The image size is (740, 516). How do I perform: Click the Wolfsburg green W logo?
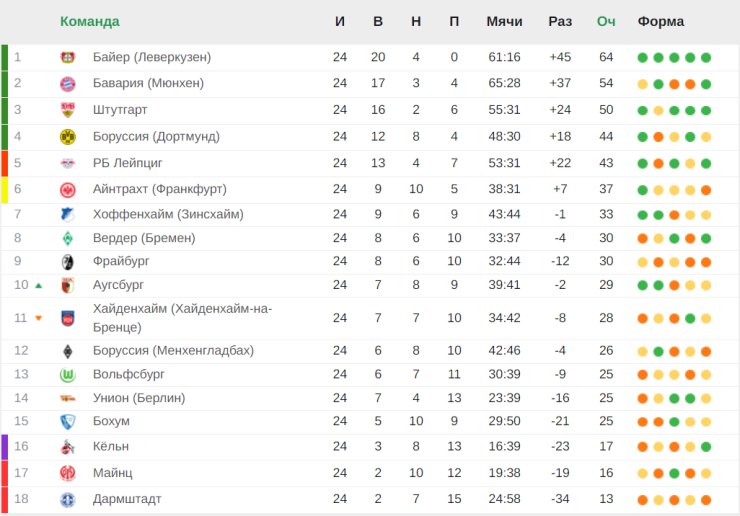tap(68, 375)
